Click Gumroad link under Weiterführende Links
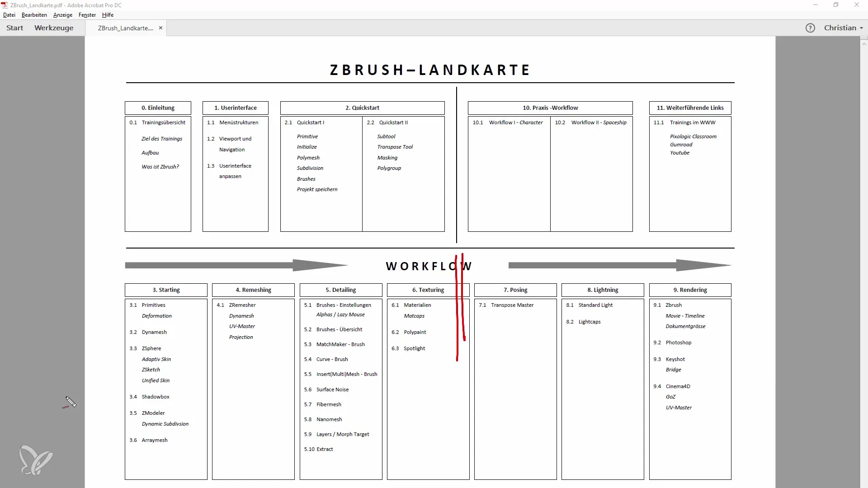Image resolution: width=868 pixels, height=488 pixels. coord(681,144)
